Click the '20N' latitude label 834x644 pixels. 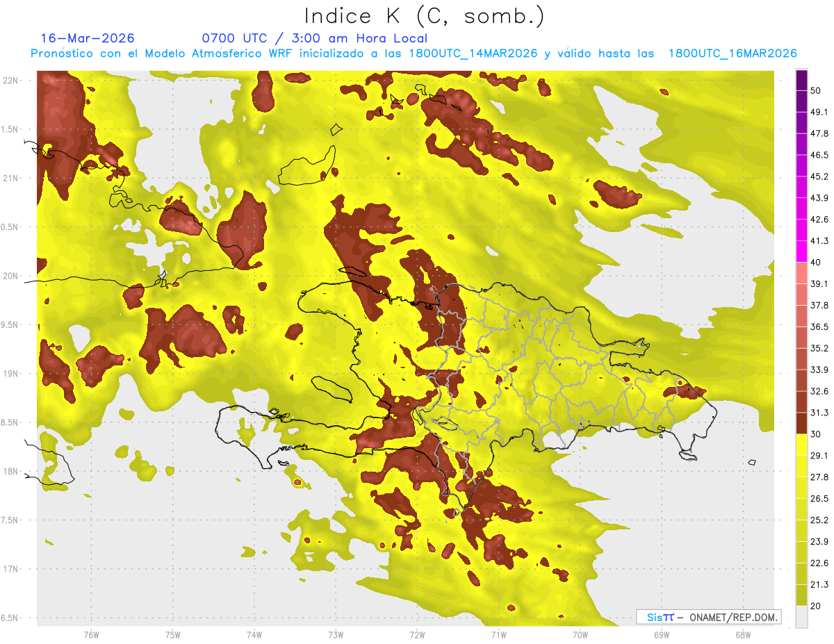point(10,276)
